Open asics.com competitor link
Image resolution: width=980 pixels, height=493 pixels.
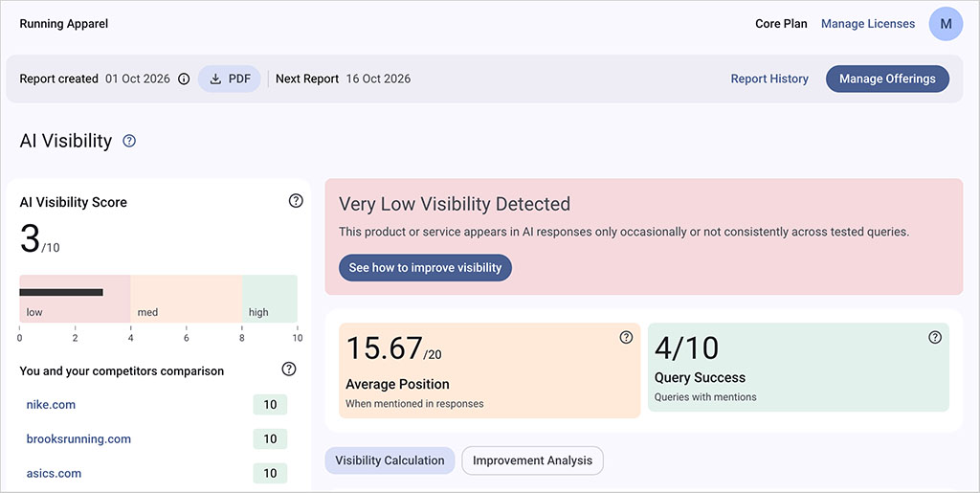click(54, 473)
